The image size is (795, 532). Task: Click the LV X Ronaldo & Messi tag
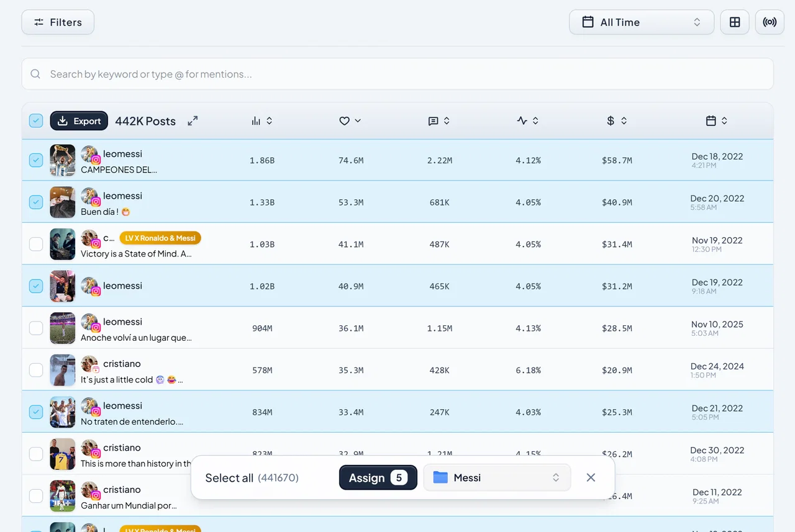(160, 238)
